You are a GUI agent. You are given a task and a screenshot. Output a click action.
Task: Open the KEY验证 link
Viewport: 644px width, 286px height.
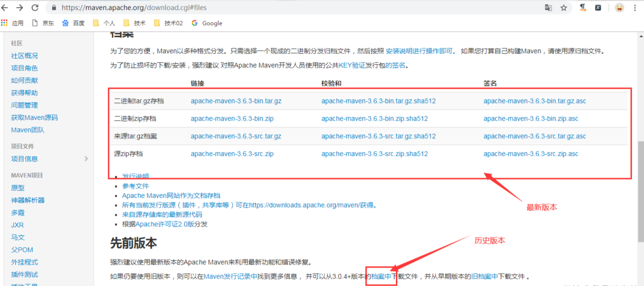click(352, 65)
